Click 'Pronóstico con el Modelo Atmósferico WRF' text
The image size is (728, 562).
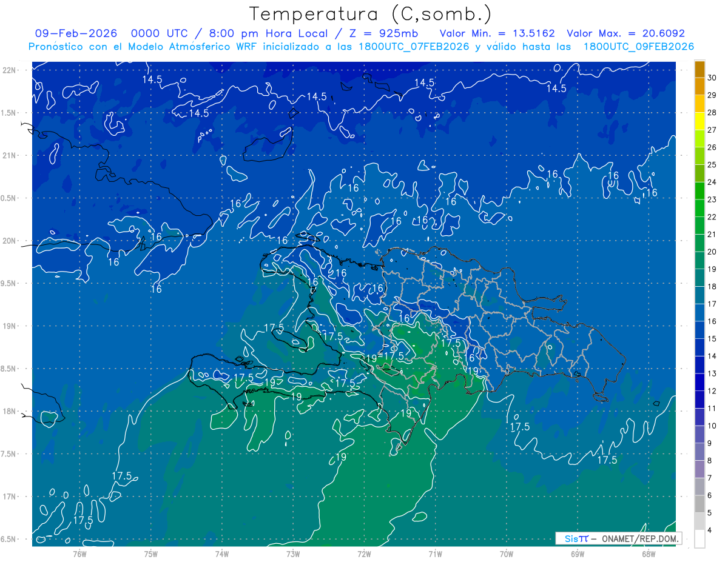[x=144, y=47]
